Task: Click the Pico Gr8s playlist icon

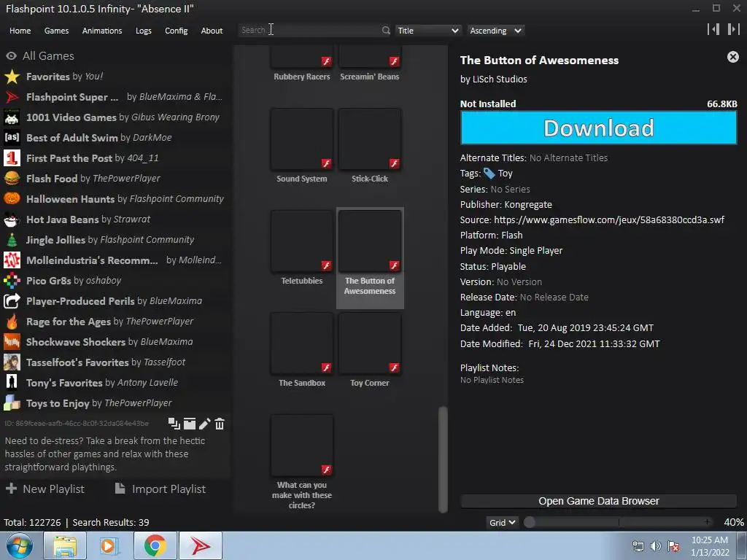Action: [x=12, y=281]
